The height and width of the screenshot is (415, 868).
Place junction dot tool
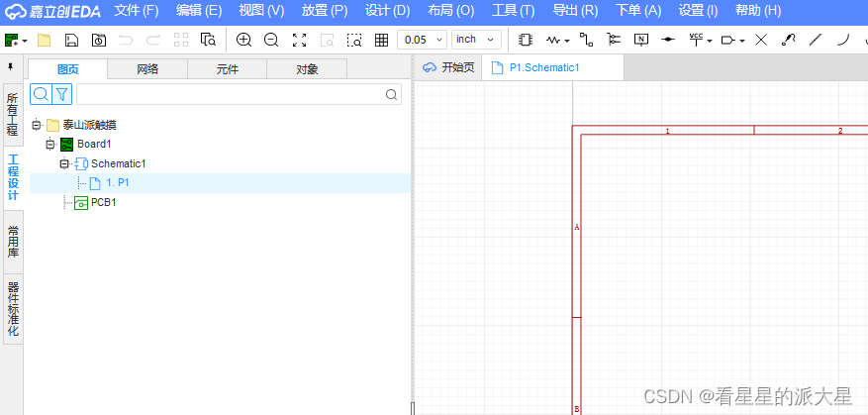click(x=669, y=40)
